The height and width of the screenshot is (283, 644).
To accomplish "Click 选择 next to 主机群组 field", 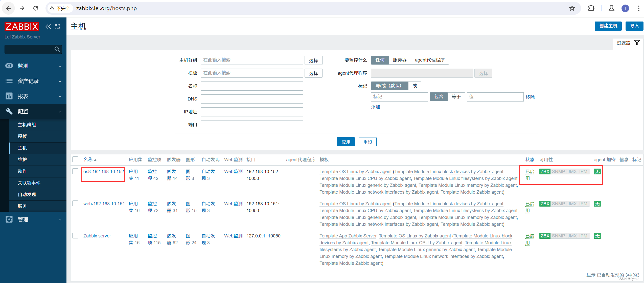I will click(x=313, y=60).
